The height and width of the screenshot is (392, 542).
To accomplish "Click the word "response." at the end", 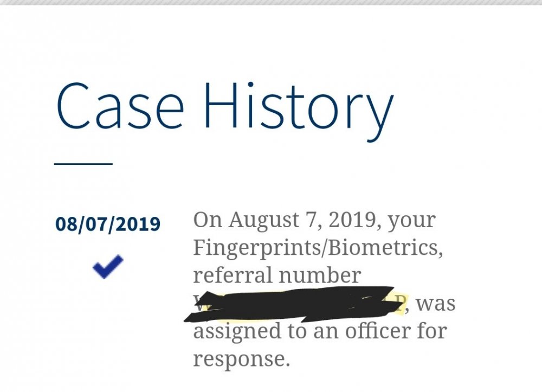I will (241, 358).
